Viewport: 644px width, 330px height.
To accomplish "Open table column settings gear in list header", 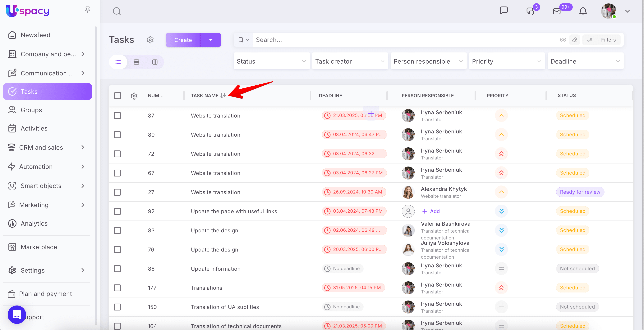I will (134, 96).
